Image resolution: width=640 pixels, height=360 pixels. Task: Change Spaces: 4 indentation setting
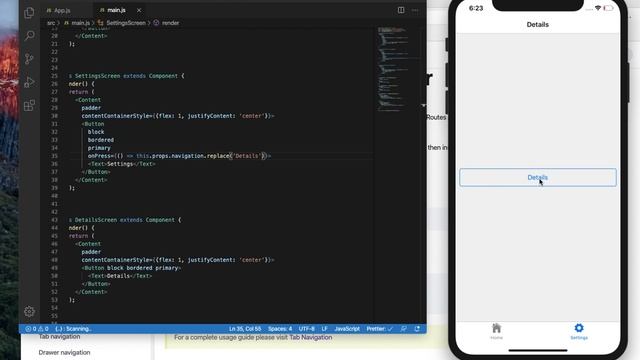click(280, 329)
